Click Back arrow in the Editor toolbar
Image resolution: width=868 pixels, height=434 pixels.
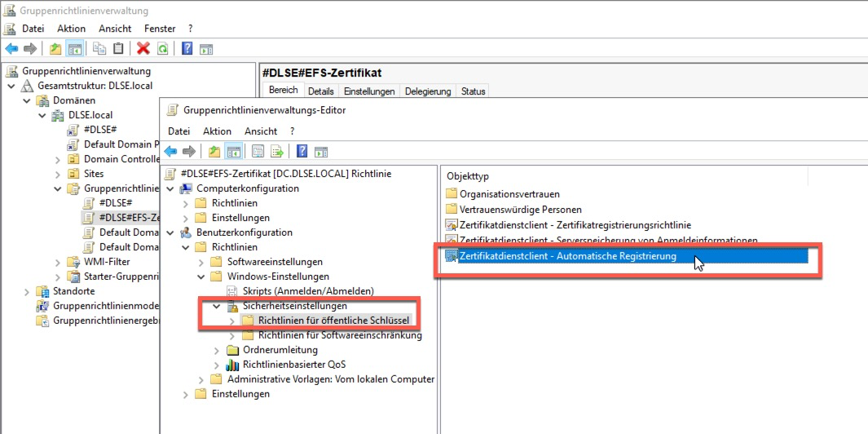click(170, 151)
